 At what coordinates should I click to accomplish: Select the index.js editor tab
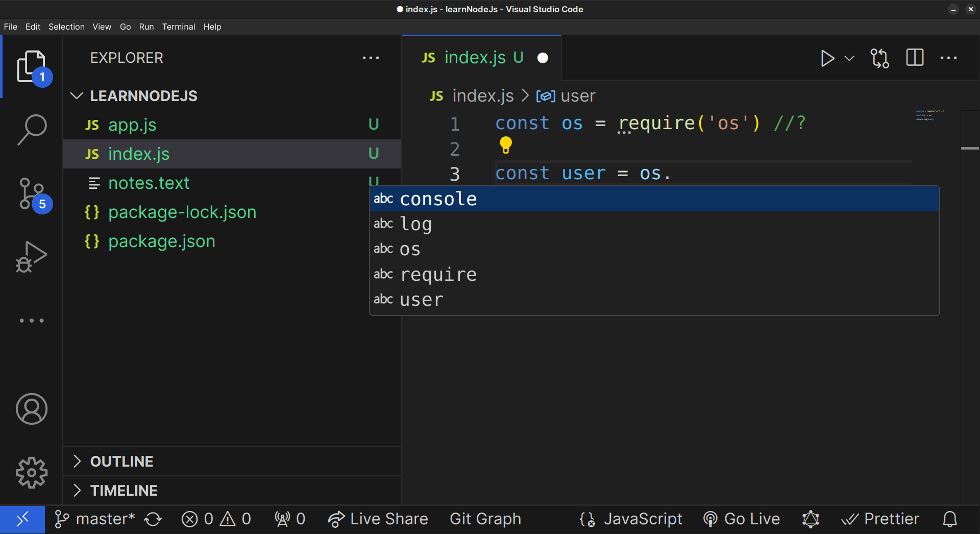tap(475, 58)
